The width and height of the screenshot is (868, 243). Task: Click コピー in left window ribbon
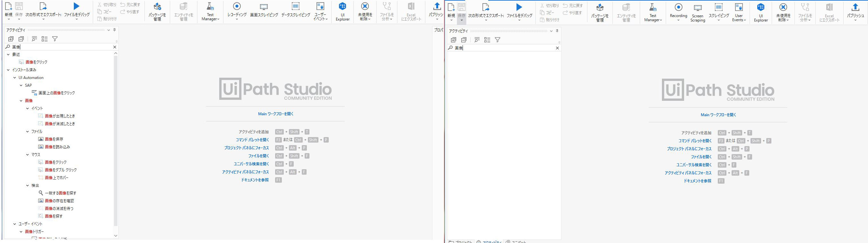pyautogui.click(x=104, y=12)
